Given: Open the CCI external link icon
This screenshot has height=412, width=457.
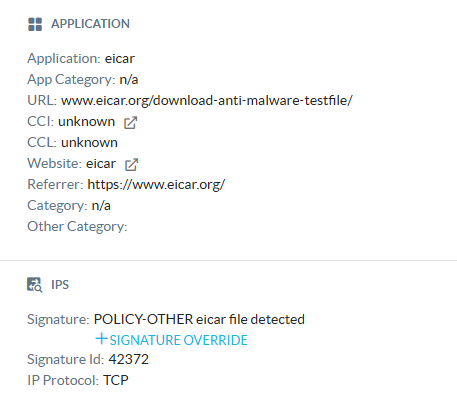Looking at the screenshot, I should click(x=130, y=122).
